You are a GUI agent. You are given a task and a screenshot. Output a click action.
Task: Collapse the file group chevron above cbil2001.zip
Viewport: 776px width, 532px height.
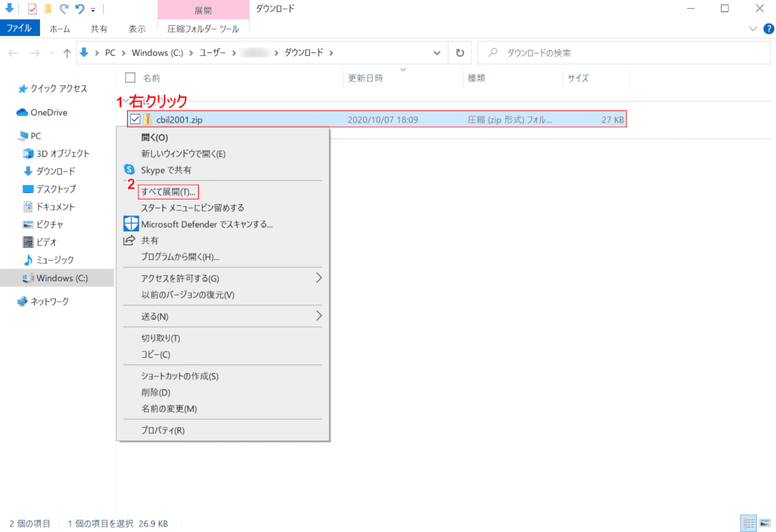point(126,102)
